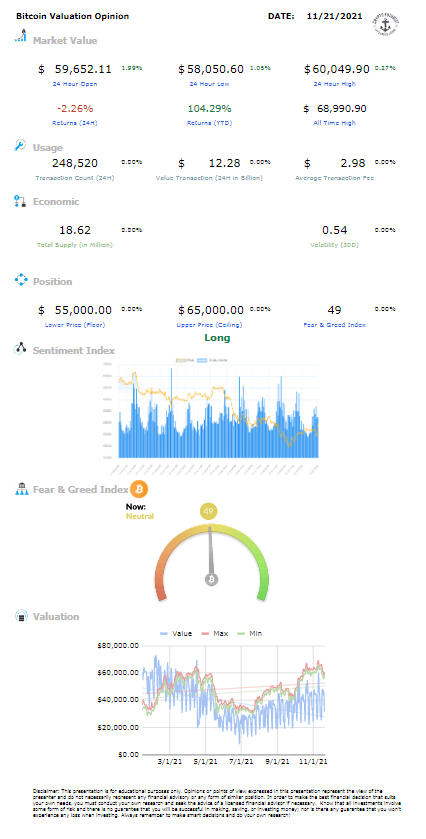Click the $65,000.00 ceiling price value
Viewport: 426px width, 839px height.
tap(211, 310)
